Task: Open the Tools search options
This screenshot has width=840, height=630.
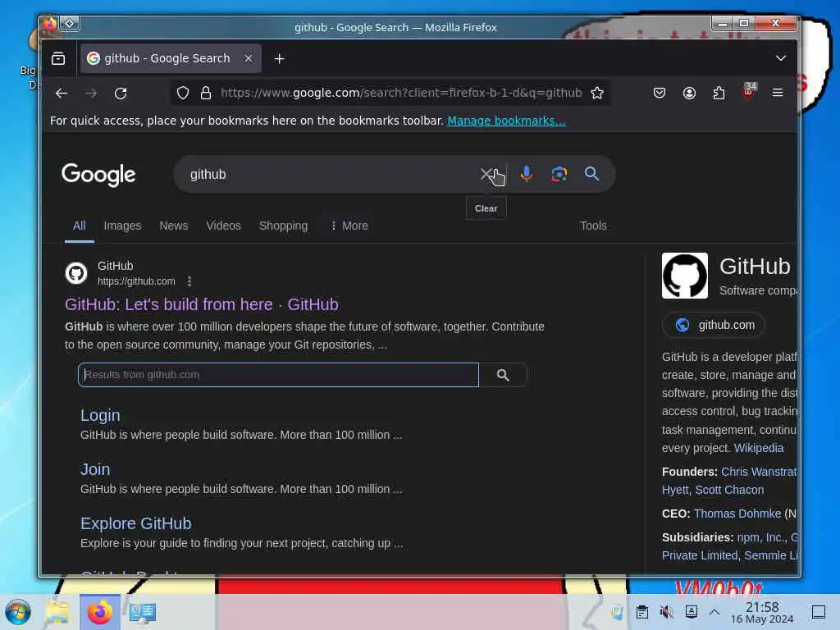Action: 593,226
